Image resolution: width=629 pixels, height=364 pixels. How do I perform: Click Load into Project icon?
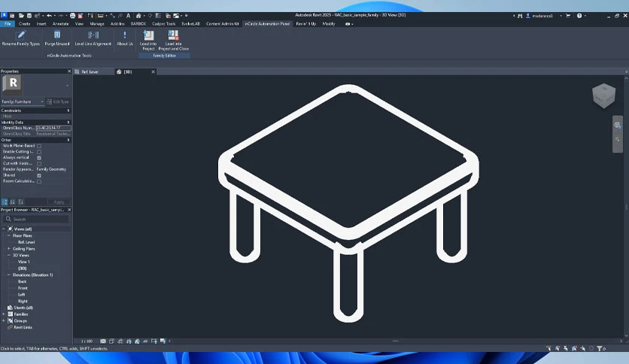[148, 35]
